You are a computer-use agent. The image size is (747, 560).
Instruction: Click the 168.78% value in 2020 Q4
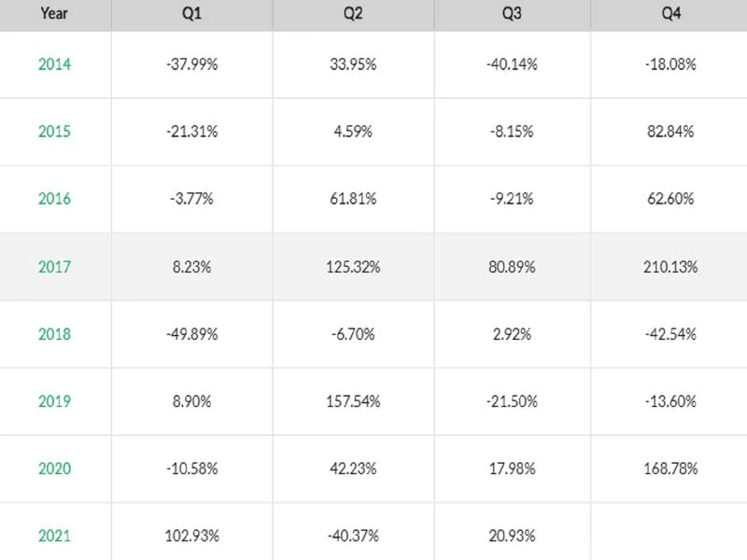669,469
